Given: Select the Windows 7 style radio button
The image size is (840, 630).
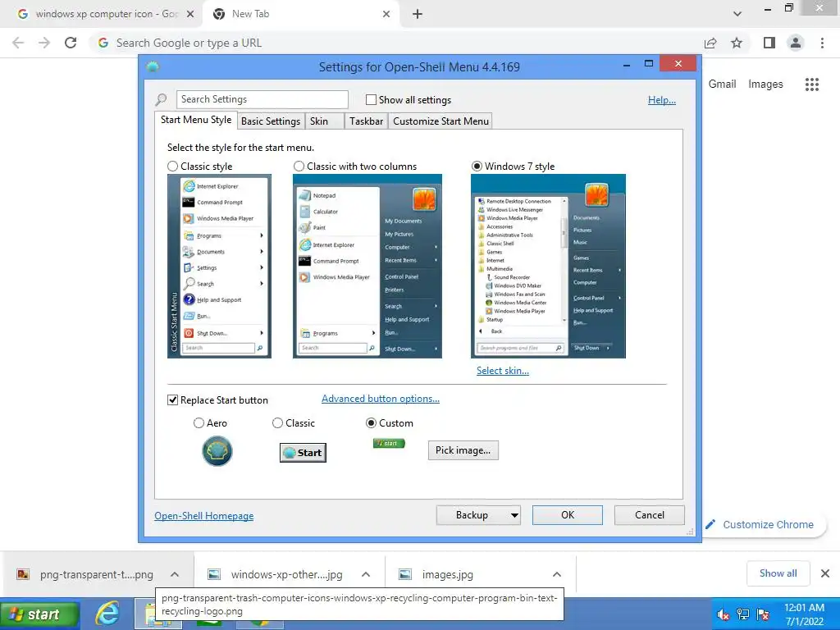Looking at the screenshot, I should tap(477, 166).
